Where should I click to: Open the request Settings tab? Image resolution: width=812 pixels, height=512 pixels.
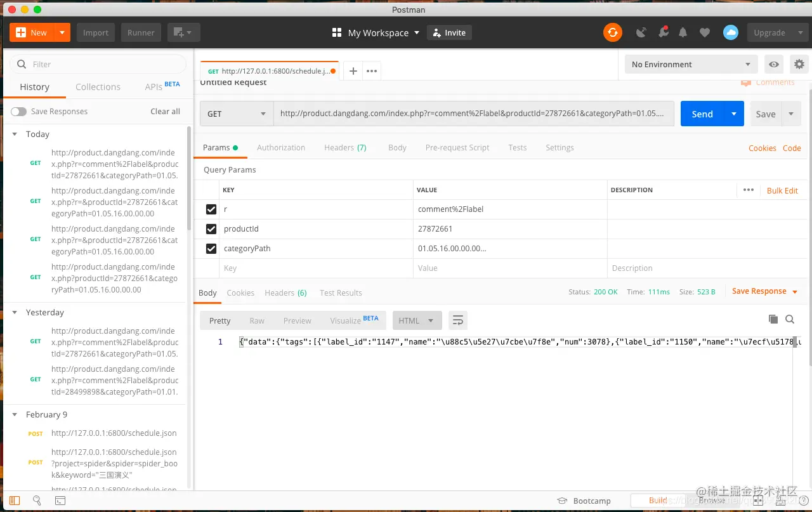(560, 147)
